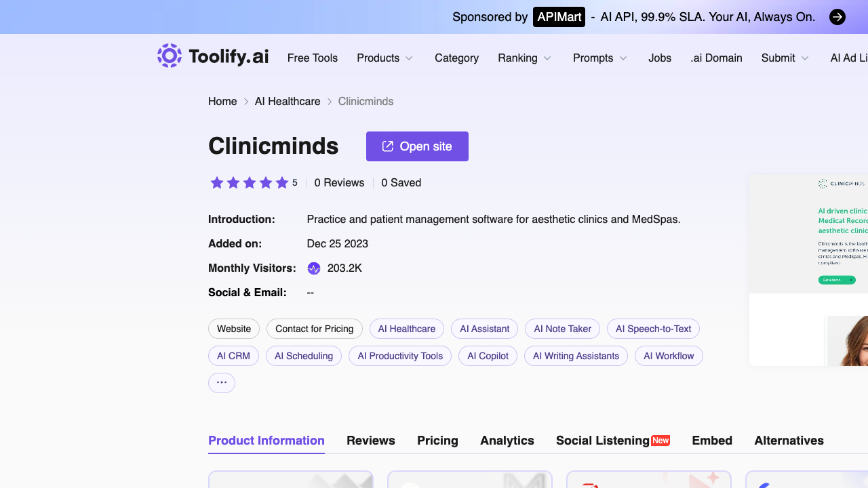
Task: Switch to the Analytics tab
Action: (507, 441)
